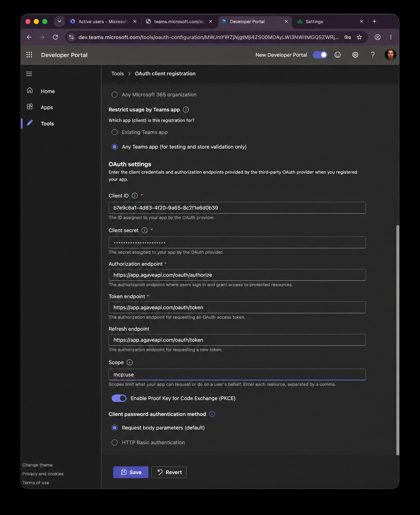This screenshot has width=420, height=515.
Task: Click the page vertical scrollbar
Action: coord(397,340)
